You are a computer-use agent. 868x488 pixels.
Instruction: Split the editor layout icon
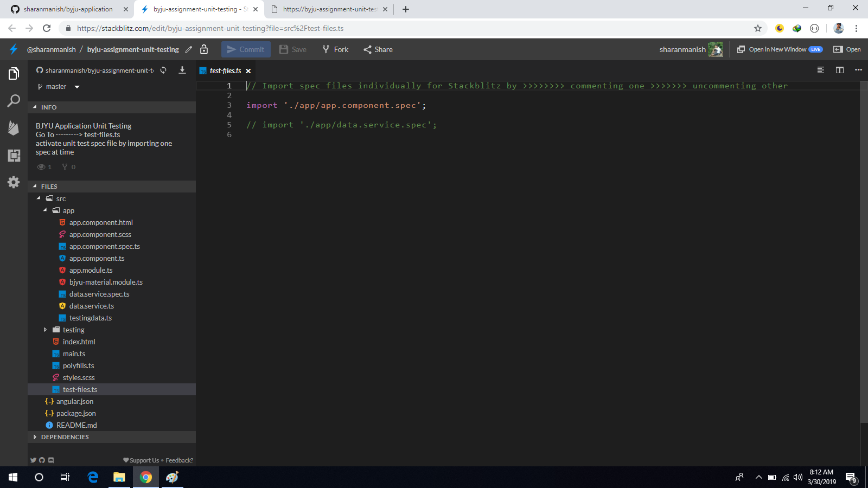[x=840, y=70]
